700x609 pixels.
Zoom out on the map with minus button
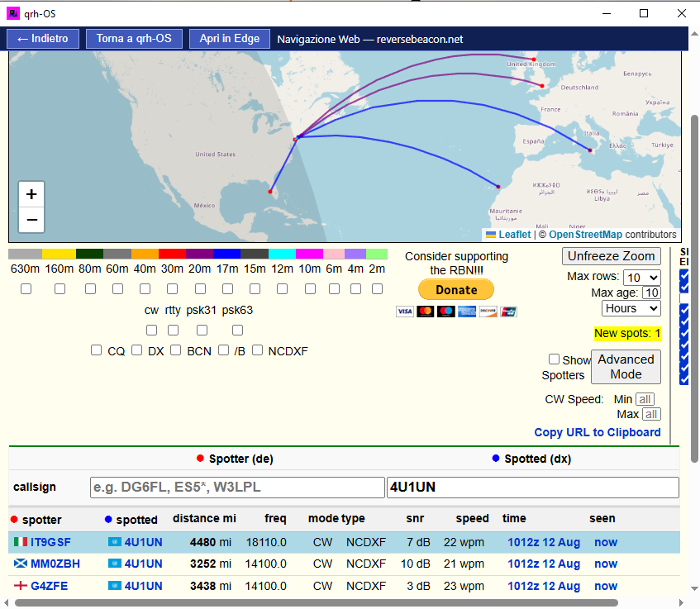pos(31,220)
